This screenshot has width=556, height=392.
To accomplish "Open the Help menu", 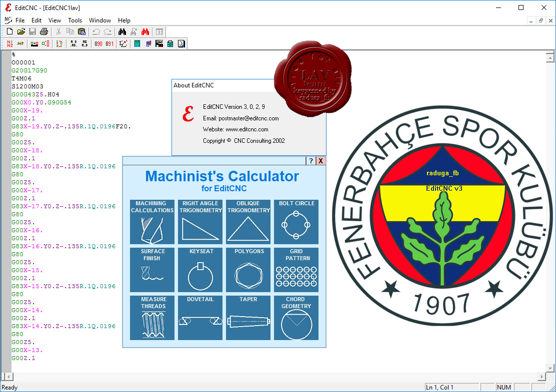I will 124,20.
